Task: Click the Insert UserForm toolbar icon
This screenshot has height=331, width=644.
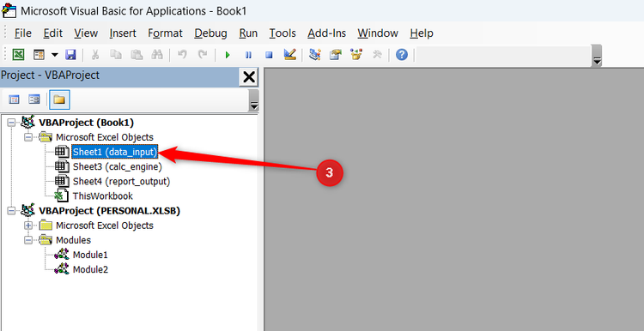Action: pos(39,55)
